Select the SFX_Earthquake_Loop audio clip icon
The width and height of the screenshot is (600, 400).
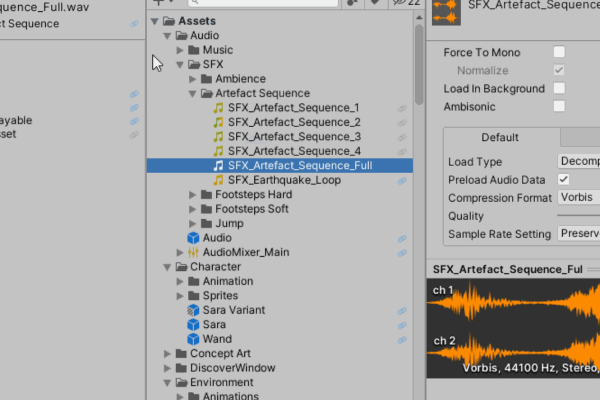(218, 180)
